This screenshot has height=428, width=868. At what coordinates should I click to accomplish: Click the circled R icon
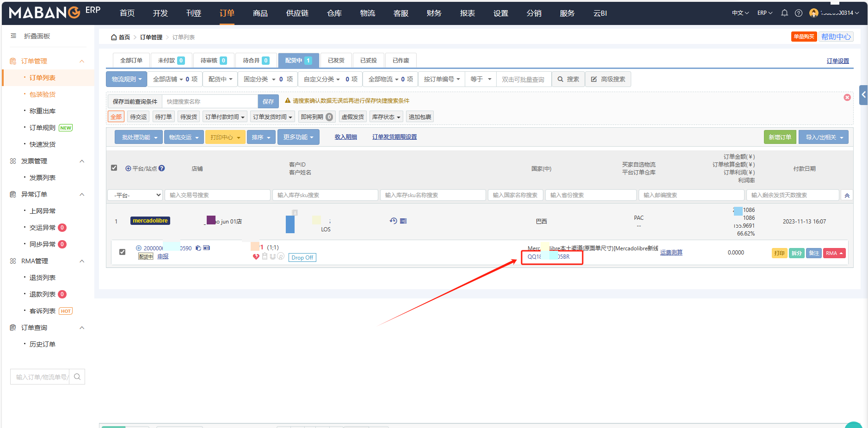[281, 256]
